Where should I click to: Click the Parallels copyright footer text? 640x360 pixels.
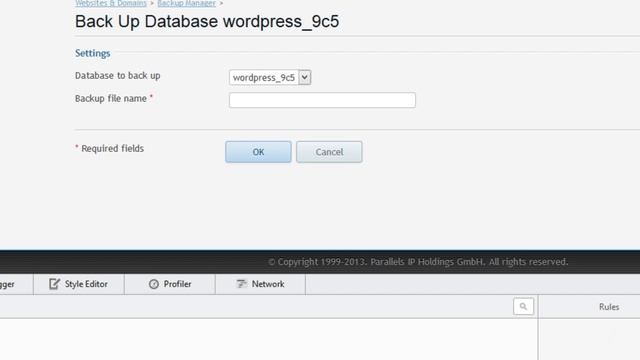click(418, 262)
